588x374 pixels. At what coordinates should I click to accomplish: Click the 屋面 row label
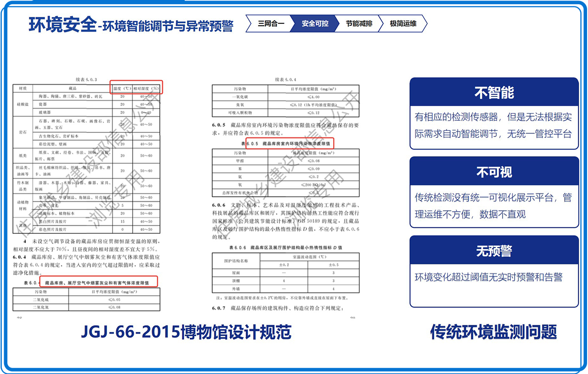(x=236, y=272)
